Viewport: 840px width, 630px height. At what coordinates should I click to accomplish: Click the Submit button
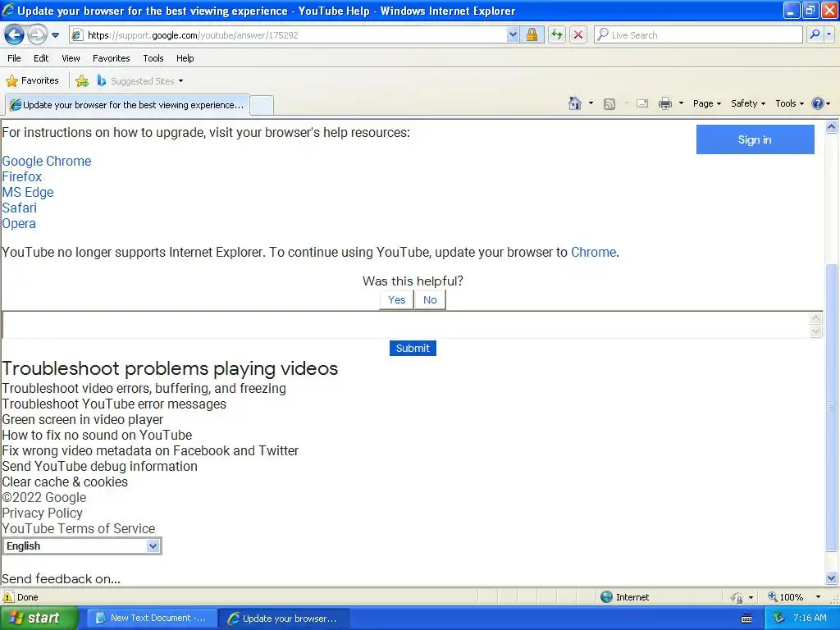413,348
